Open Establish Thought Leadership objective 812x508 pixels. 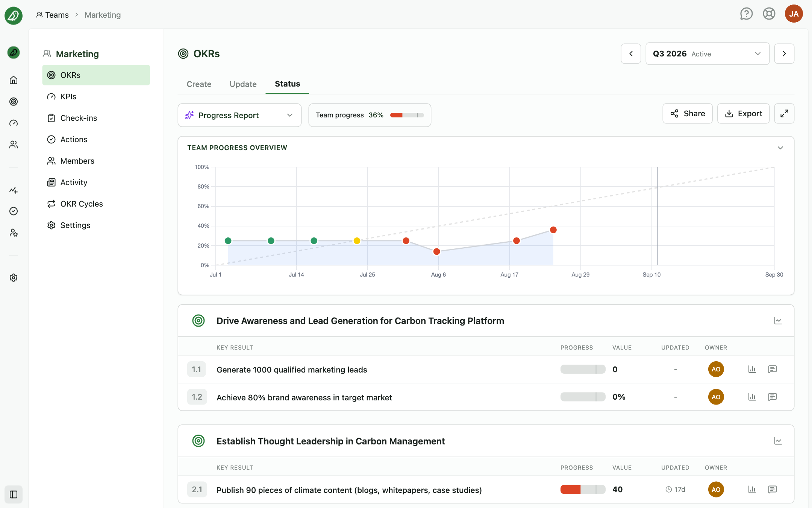(x=330, y=441)
